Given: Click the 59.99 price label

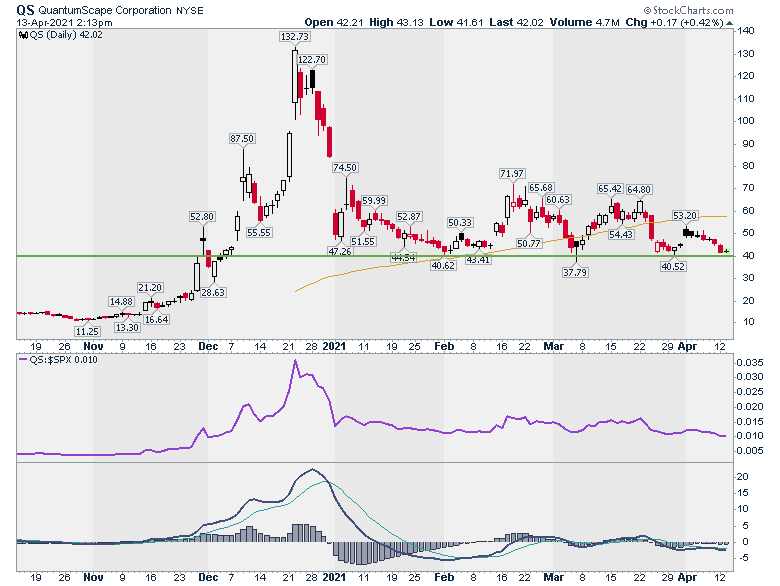Looking at the screenshot, I should pos(374,200).
